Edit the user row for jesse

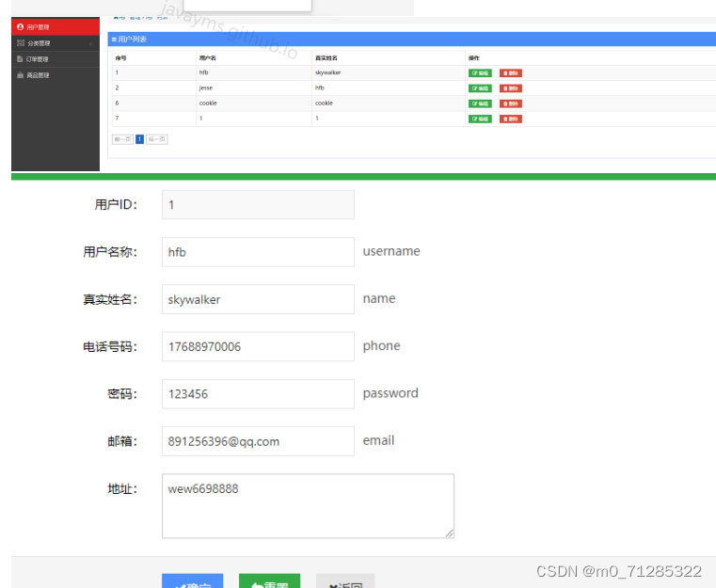(x=480, y=88)
